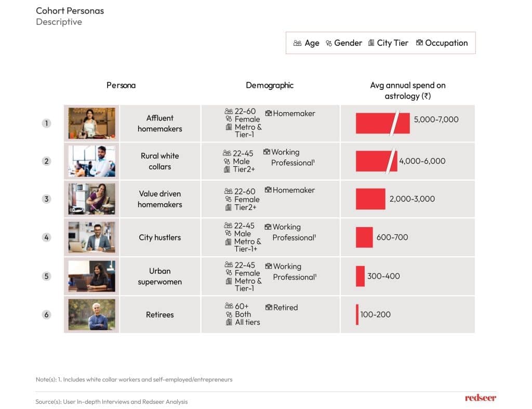Screen dimensions: 532x409
Task: Select the Persona column header
Action: [x=121, y=85]
